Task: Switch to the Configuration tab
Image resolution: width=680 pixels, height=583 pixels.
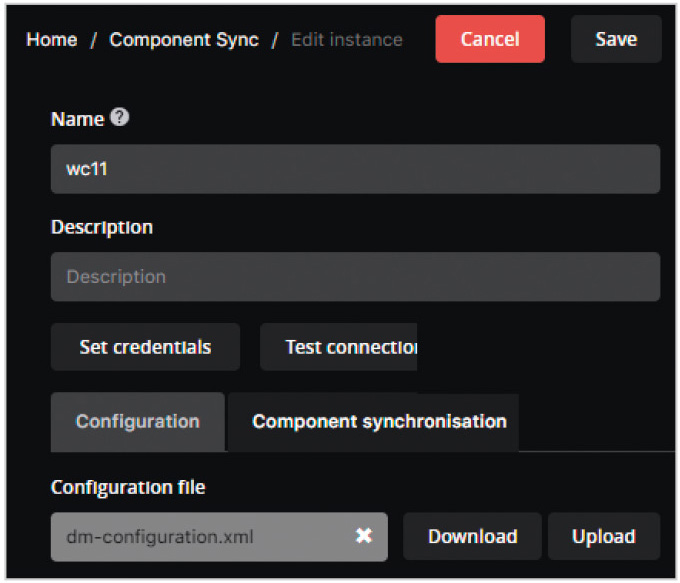Action: pyautogui.click(x=137, y=422)
